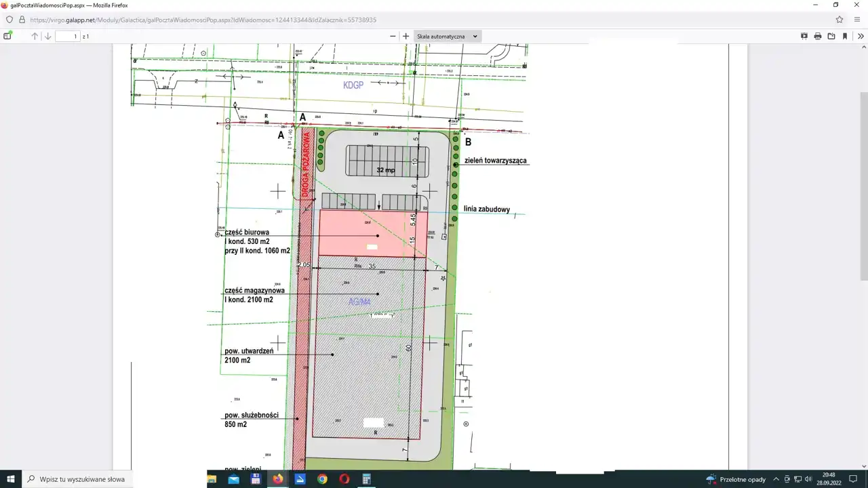Click the 'pow. utwardzeń' label
The image size is (868, 488).
coord(249,351)
